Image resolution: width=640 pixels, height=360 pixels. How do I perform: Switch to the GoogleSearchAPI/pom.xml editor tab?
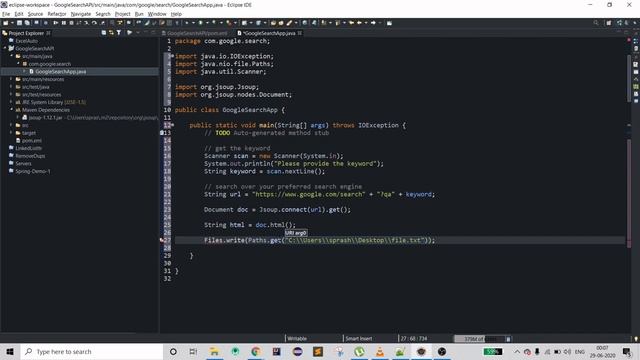coord(195,33)
